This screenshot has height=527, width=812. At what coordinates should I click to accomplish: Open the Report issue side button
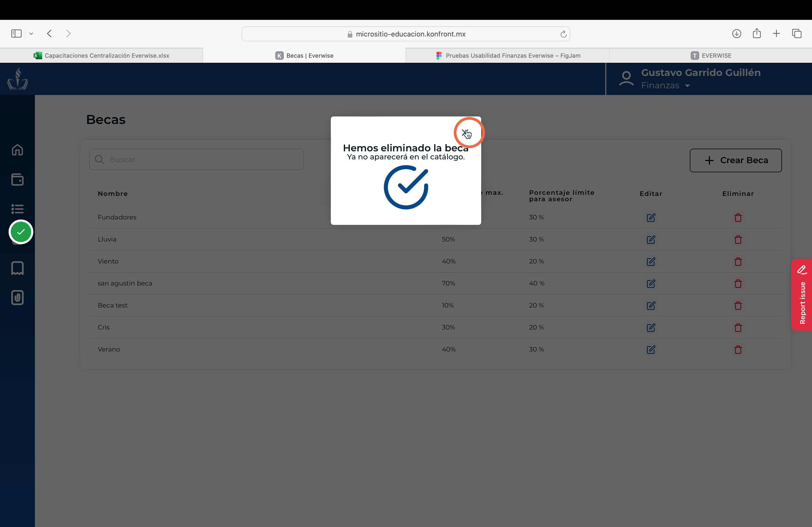click(x=802, y=295)
